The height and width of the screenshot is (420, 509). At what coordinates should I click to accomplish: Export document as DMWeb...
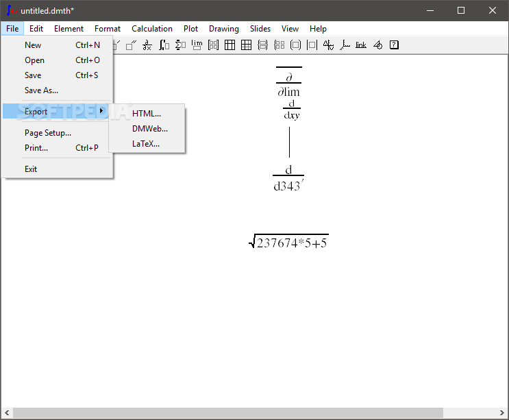(x=147, y=129)
